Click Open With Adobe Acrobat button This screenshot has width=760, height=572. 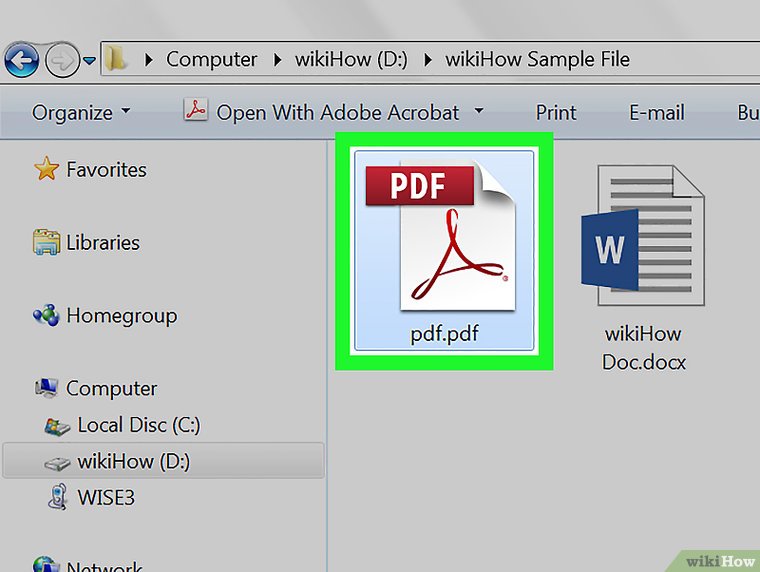tap(320, 112)
